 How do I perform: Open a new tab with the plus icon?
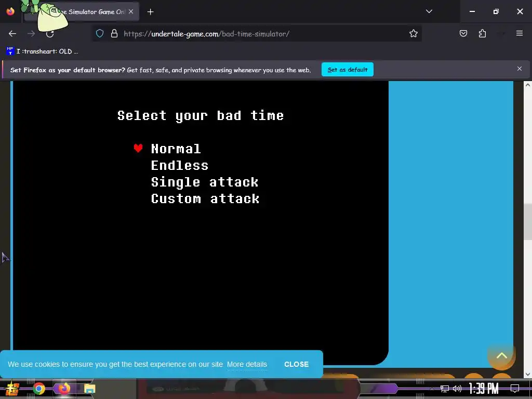150,12
